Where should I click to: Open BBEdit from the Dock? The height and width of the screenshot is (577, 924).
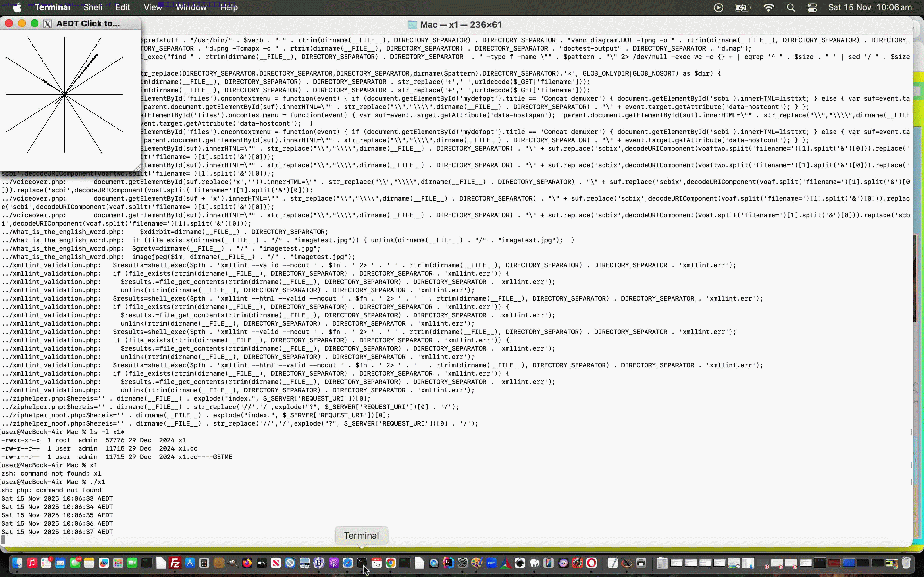point(319,563)
